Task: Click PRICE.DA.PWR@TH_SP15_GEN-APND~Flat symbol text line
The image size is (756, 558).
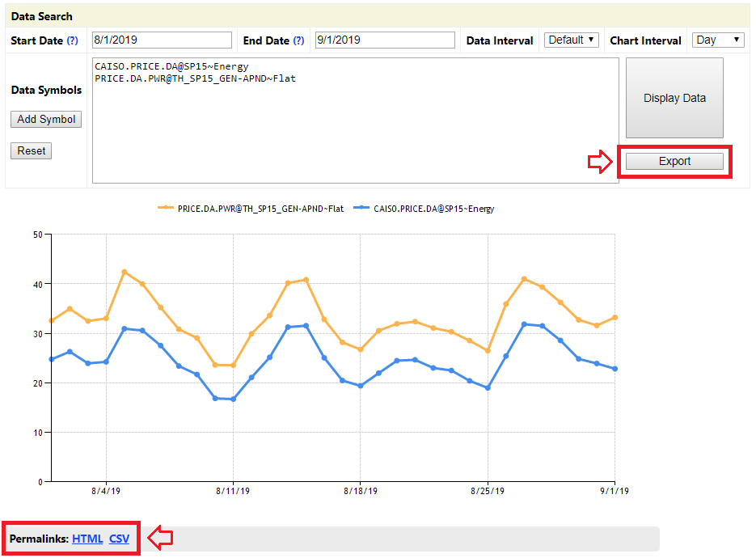Action: [196, 78]
